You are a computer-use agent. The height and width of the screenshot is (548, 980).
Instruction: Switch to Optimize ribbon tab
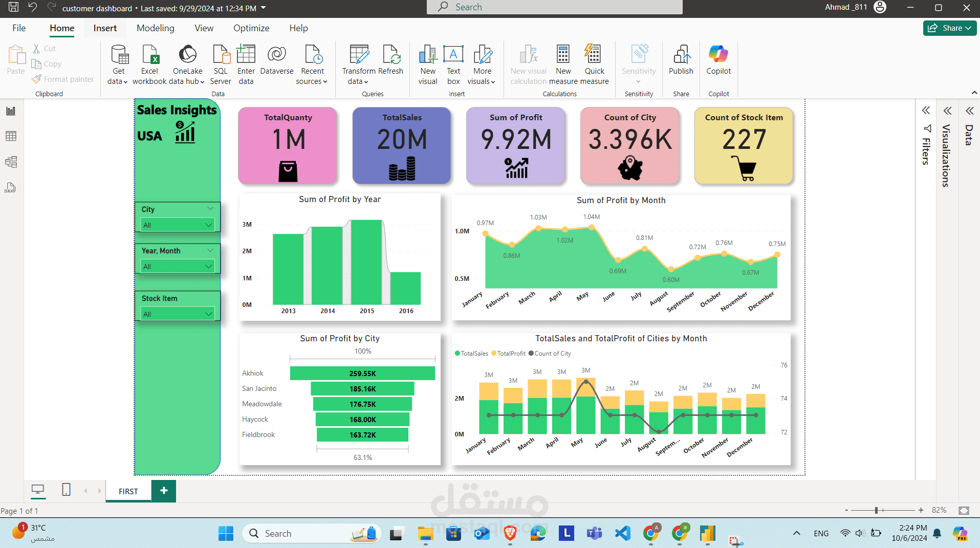click(x=251, y=28)
